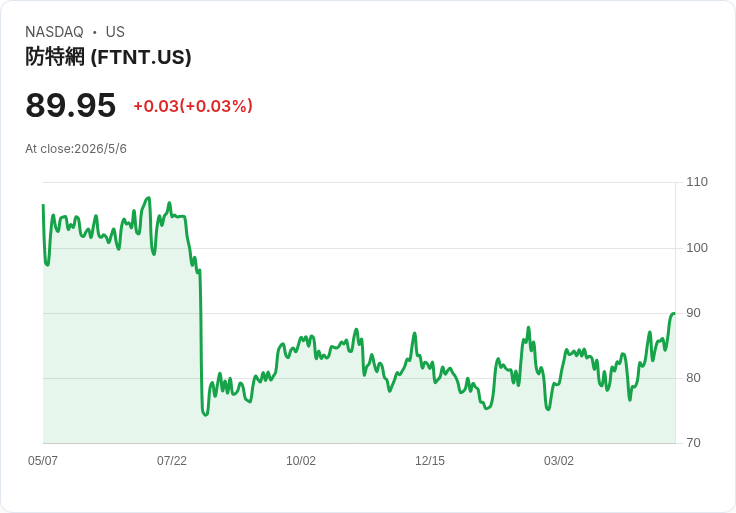The image size is (736, 513).
Task: Click the bottom of the sharp price drop
Action: tap(205, 415)
